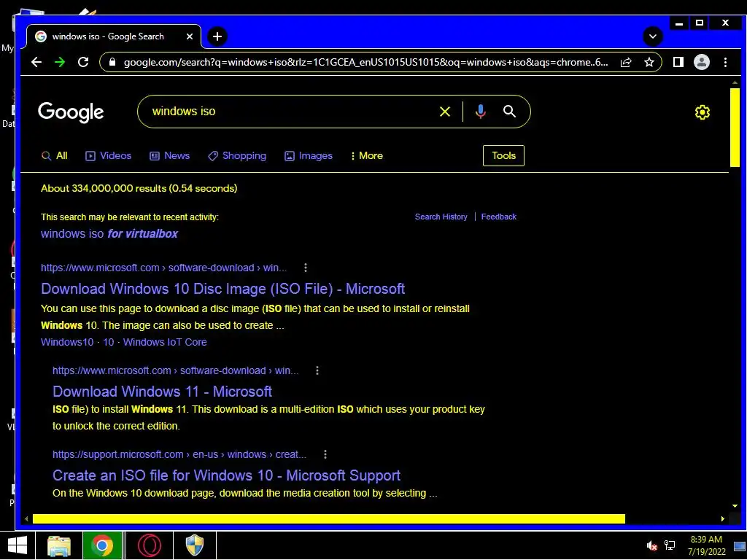This screenshot has height=560, width=747.
Task: Open options for the Windows 10 Disc Image result
Action: coord(306,268)
